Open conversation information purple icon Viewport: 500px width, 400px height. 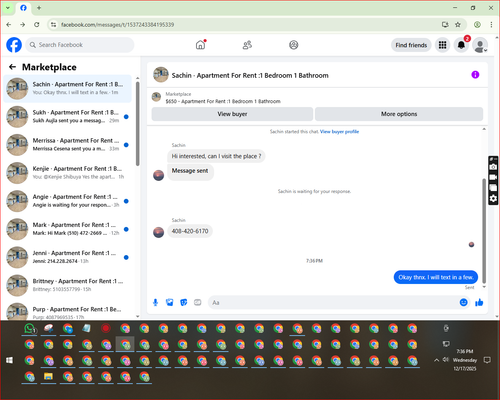click(475, 75)
